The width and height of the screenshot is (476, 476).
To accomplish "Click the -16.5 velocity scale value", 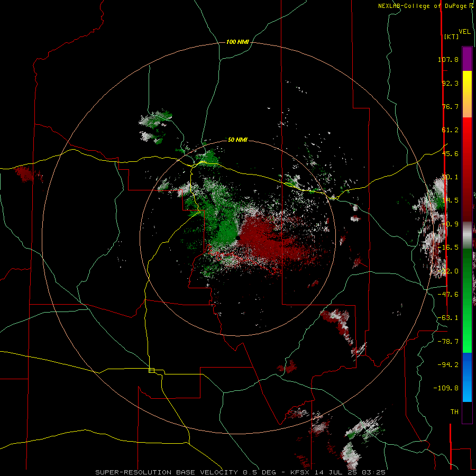I will pos(448,248).
